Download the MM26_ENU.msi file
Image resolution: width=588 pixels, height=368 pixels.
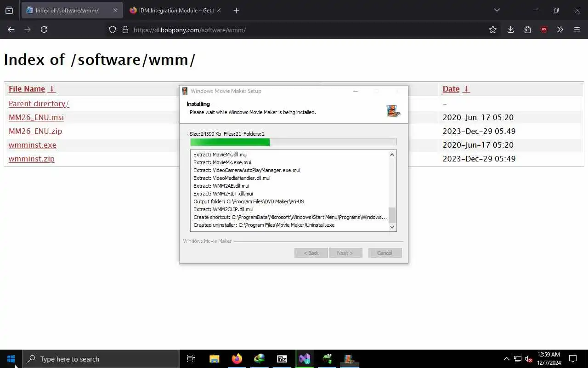[x=36, y=117]
